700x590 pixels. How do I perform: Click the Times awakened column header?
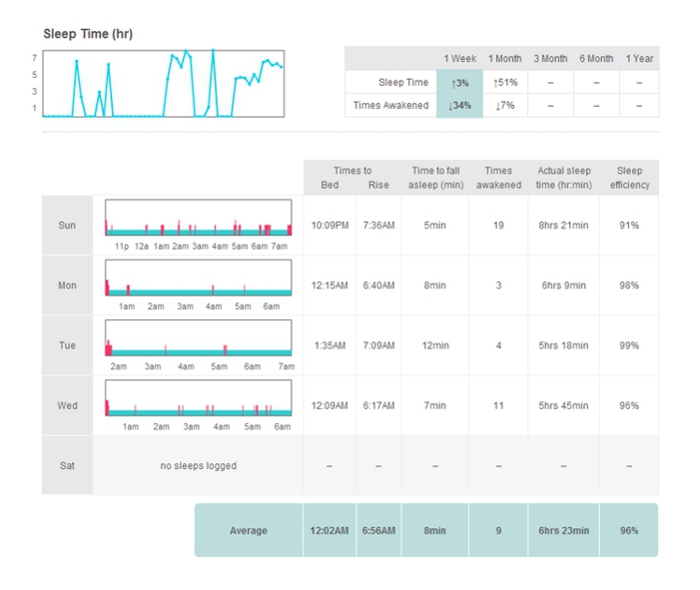coord(498,178)
